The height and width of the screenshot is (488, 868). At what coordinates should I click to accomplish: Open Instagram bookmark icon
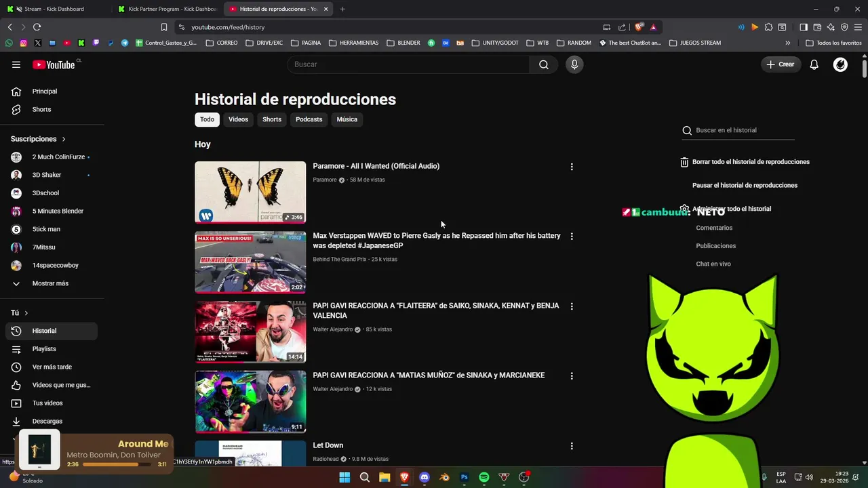[x=23, y=43]
